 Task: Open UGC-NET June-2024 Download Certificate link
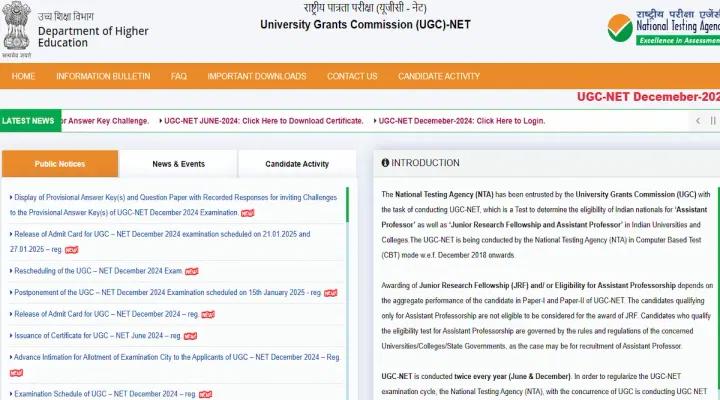click(264, 121)
